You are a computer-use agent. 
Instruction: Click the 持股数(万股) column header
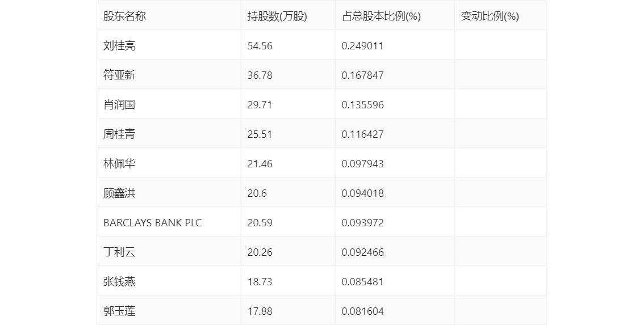click(x=277, y=16)
